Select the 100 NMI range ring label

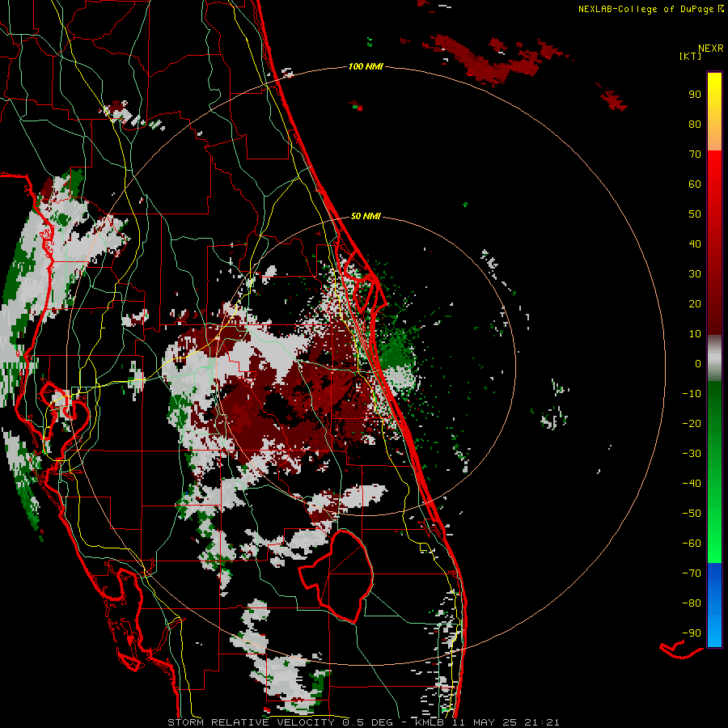(x=366, y=66)
